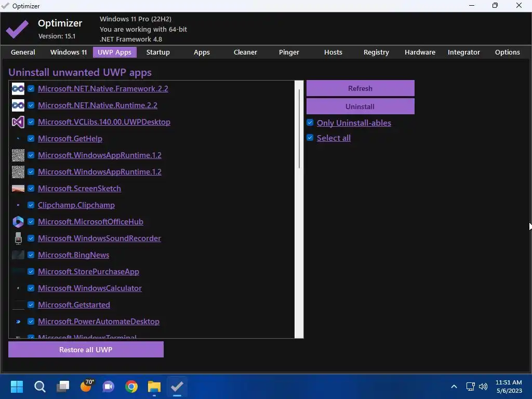Screen dimensions: 532x399
Task: Click the Microsoft.ScreenSketch app icon
Action: coord(18,189)
